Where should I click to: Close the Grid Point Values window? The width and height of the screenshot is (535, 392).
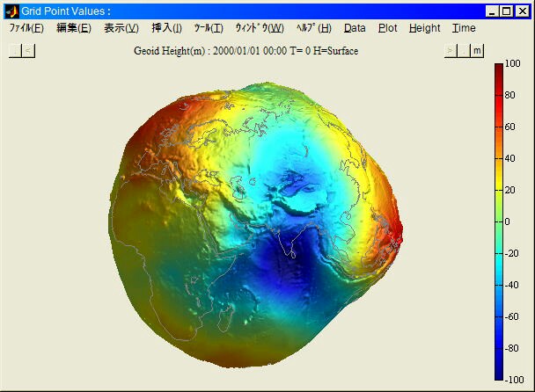pos(522,11)
